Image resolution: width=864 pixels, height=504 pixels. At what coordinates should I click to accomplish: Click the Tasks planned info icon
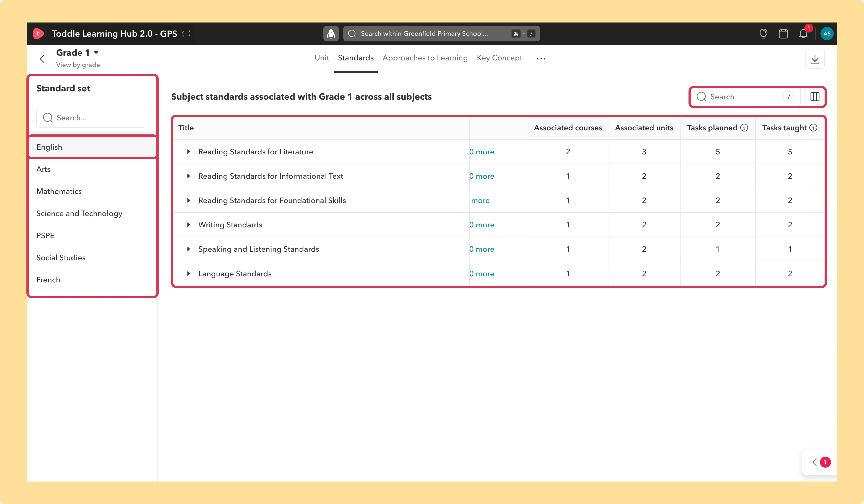point(744,128)
